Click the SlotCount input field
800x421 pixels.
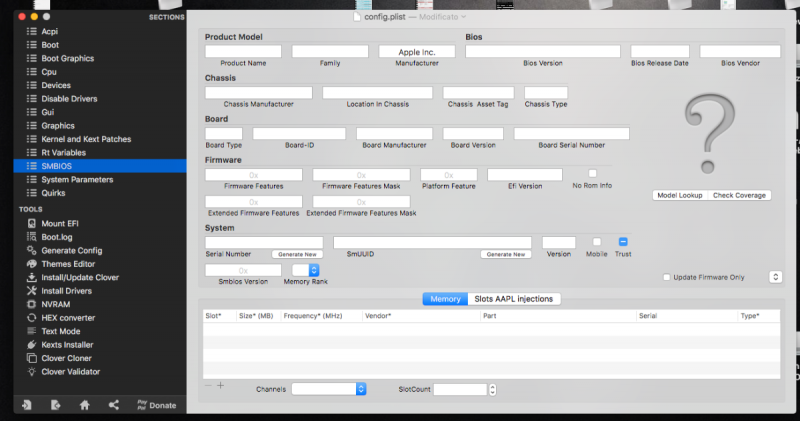click(460, 389)
